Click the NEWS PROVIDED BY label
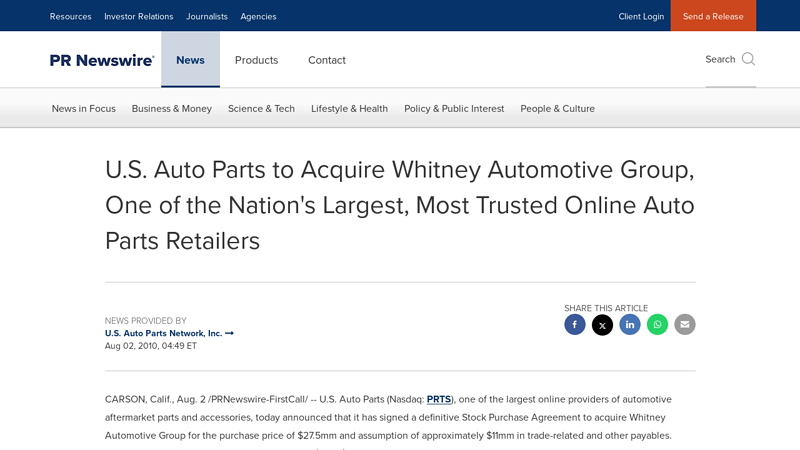800x450 pixels. coord(145,321)
